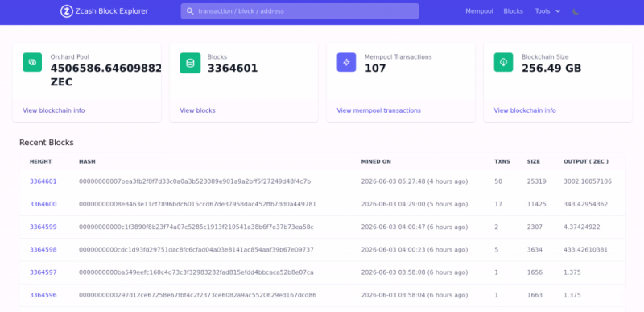The image size is (644, 312).
Task: Click size value 1663
Action: coord(535,295)
